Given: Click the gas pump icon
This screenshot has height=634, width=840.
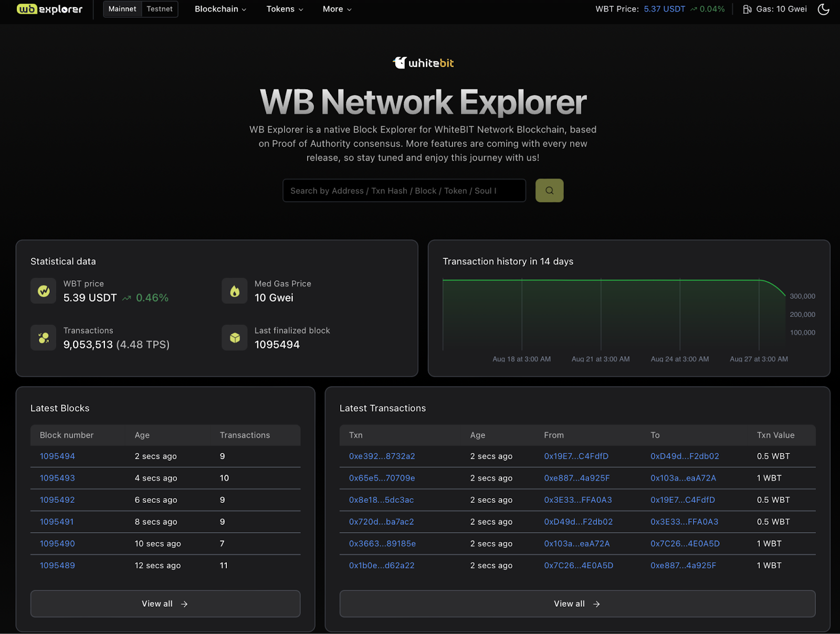Looking at the screenshot, I should [x=747, y=9].
